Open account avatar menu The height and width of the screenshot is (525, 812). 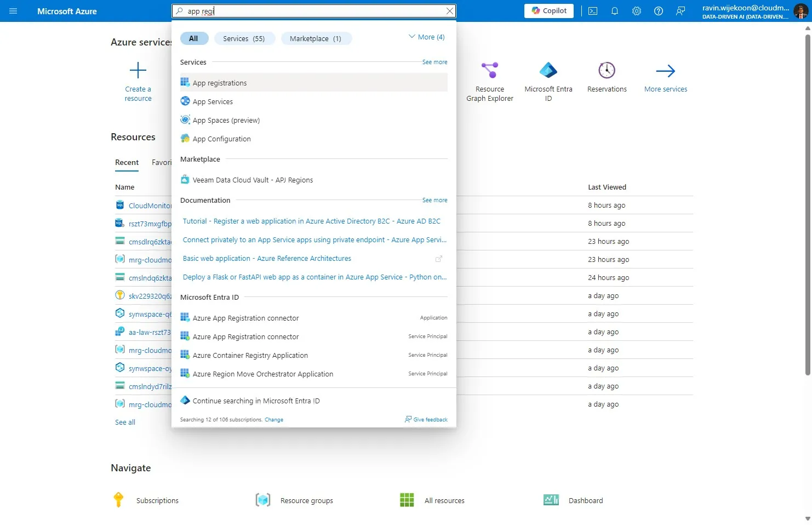coord(800,11)
